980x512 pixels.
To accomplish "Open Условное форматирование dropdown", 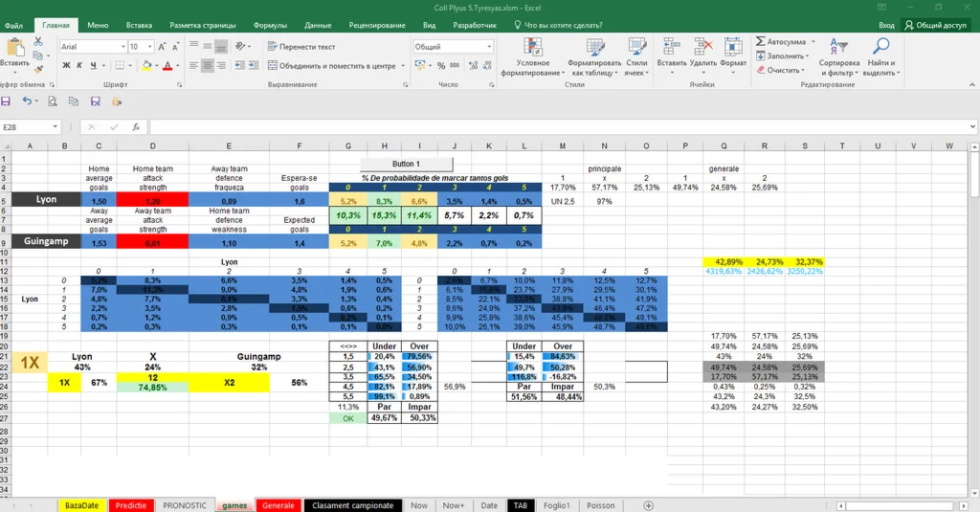I will pos(532,56).
